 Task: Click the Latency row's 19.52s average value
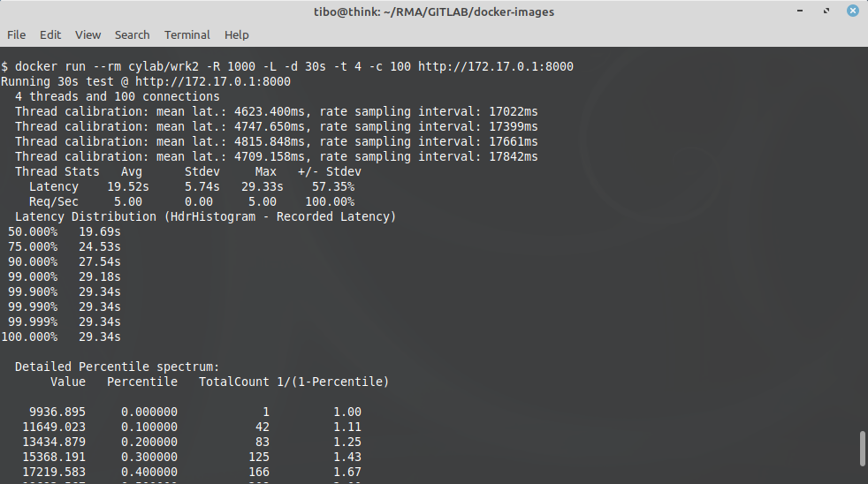coord(128,187)
